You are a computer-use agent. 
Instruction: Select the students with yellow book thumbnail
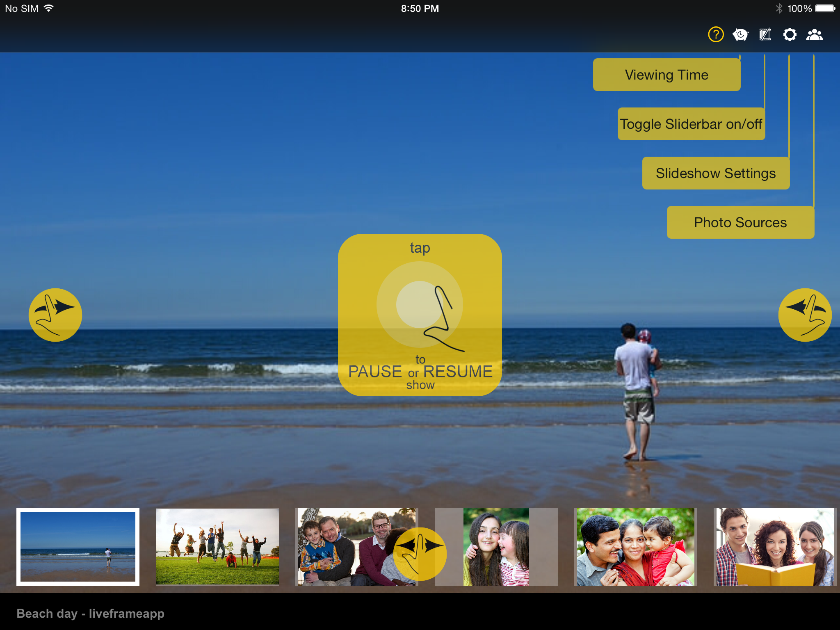coord(775,547)
